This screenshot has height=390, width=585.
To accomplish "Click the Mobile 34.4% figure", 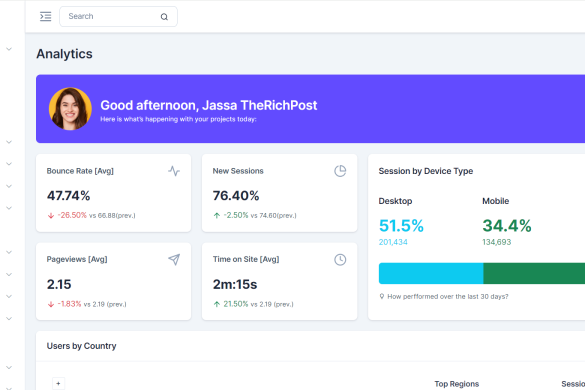I will 507,226.
